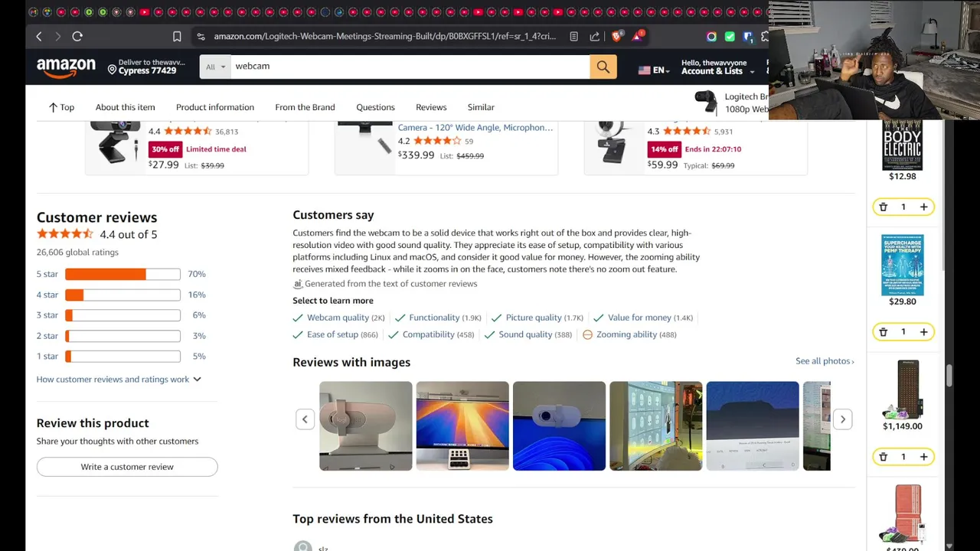
Task: Go back with the browser back arrow
Action: point(39,36)
